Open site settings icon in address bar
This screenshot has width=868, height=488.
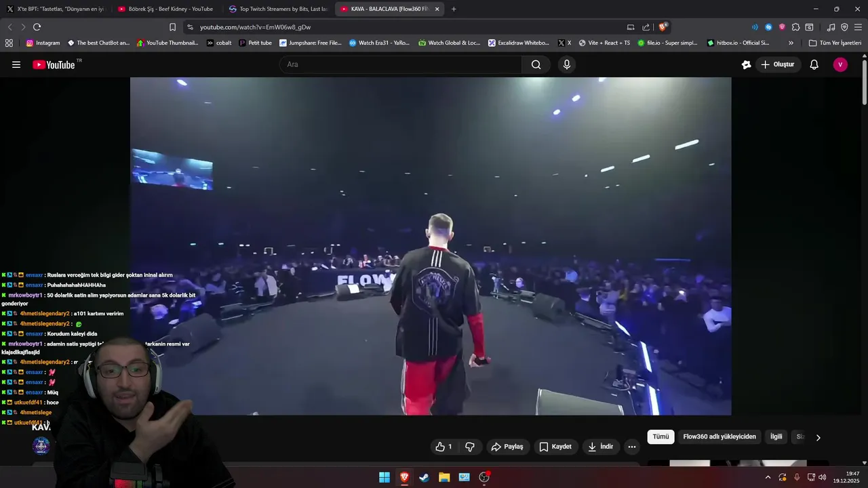pos(190,27)
